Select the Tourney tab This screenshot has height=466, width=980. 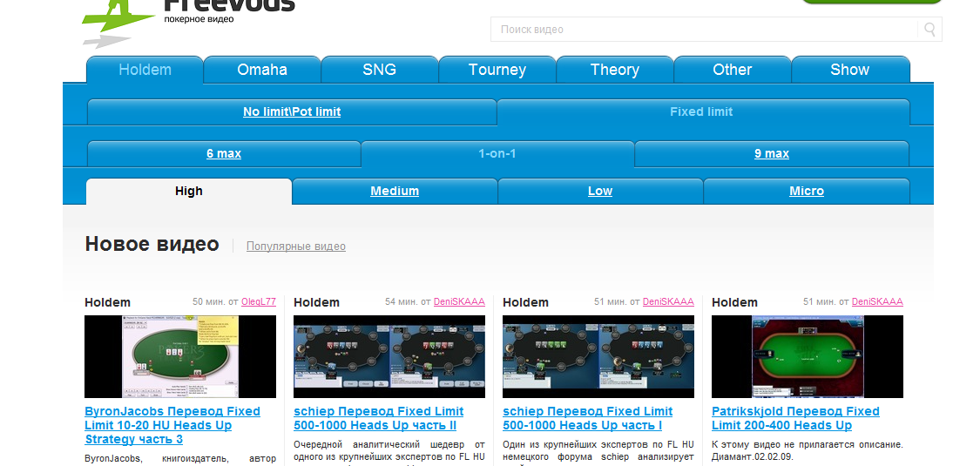point(497,70)
